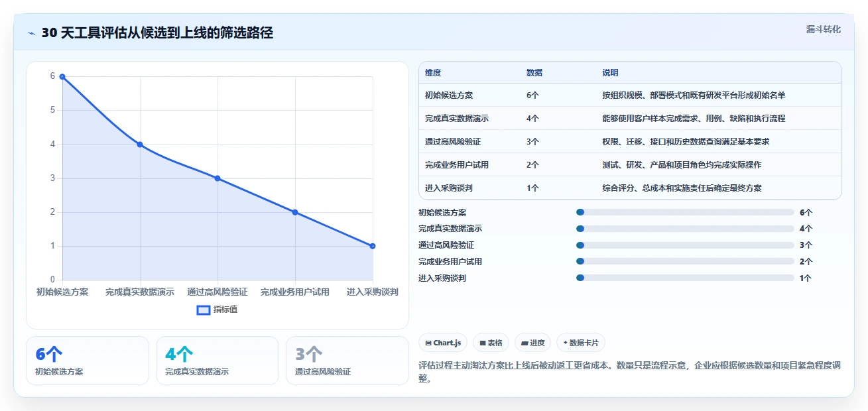
Task: Click table cell 初始候选方案
Action: point(449,95)
